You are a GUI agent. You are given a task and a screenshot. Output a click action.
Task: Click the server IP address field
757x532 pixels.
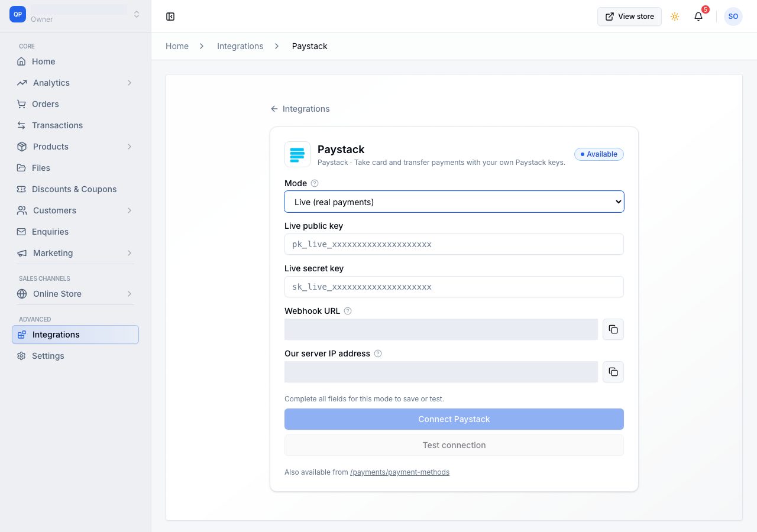coord(441,372)
